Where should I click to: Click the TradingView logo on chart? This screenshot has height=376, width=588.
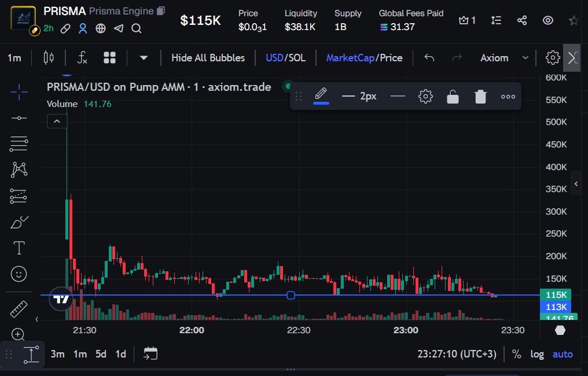coord(61,299)
